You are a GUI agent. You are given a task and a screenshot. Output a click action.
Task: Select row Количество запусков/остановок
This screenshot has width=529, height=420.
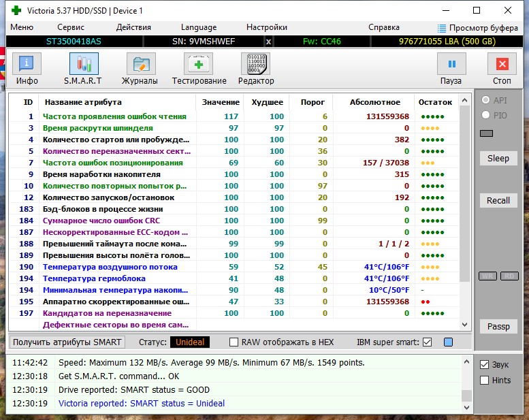(x=234, y=197)
